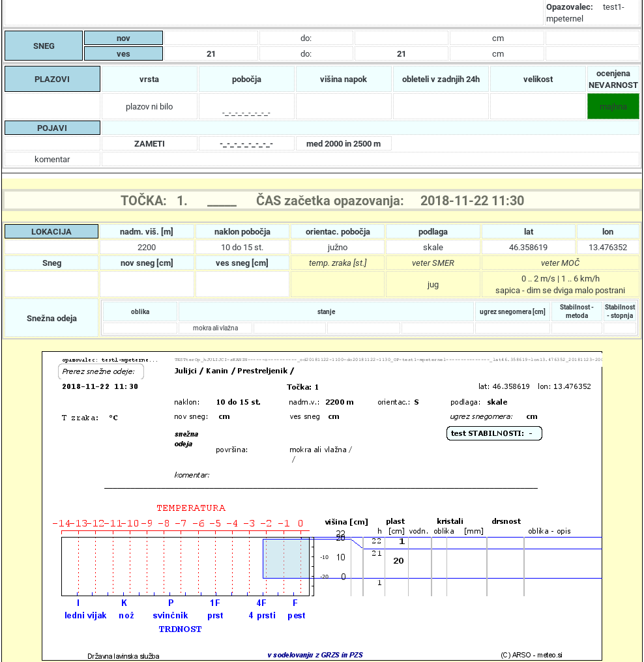644x662 pixels.
Task: Click the 'med 2000 in 2500 m' cell
Action: [x=344, y=143]
